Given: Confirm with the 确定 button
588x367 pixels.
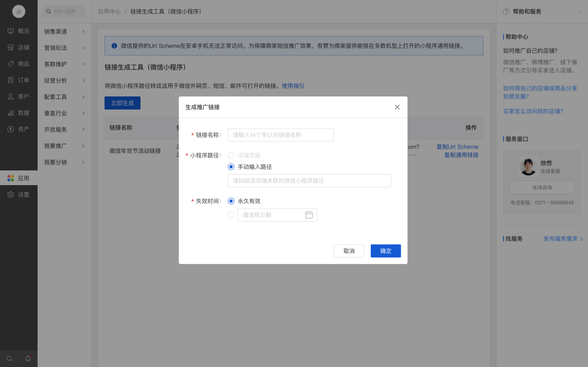Looking at the screenshot, I should point(385,250).
